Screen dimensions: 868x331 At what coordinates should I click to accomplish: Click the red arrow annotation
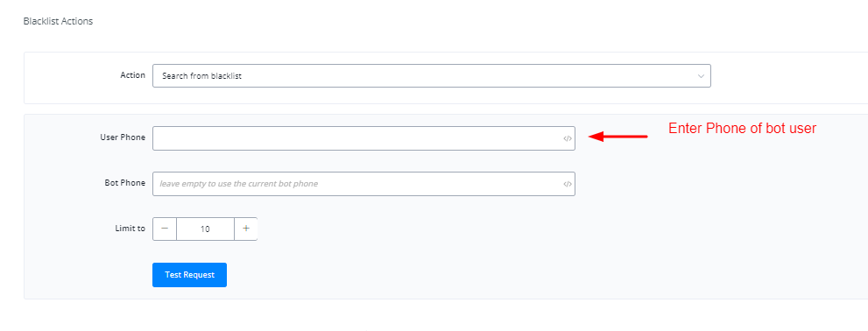(617, 137)
